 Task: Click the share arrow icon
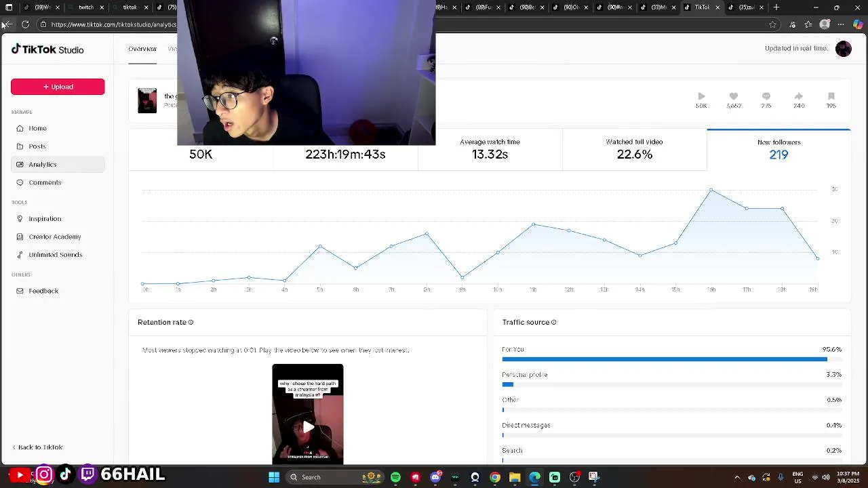tap(799, 97)
